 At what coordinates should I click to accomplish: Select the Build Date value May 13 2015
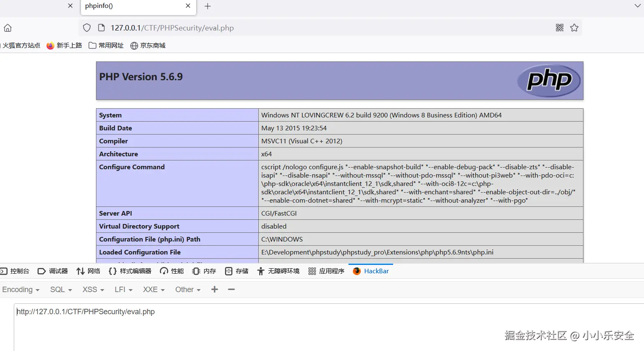[x=294, y=128]
